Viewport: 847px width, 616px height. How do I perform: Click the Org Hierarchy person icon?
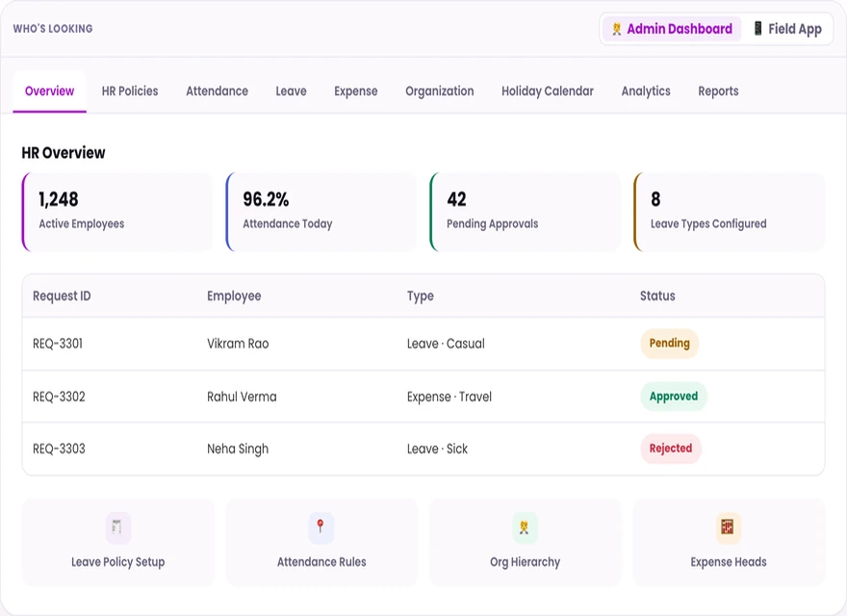[x=525, y=527]
